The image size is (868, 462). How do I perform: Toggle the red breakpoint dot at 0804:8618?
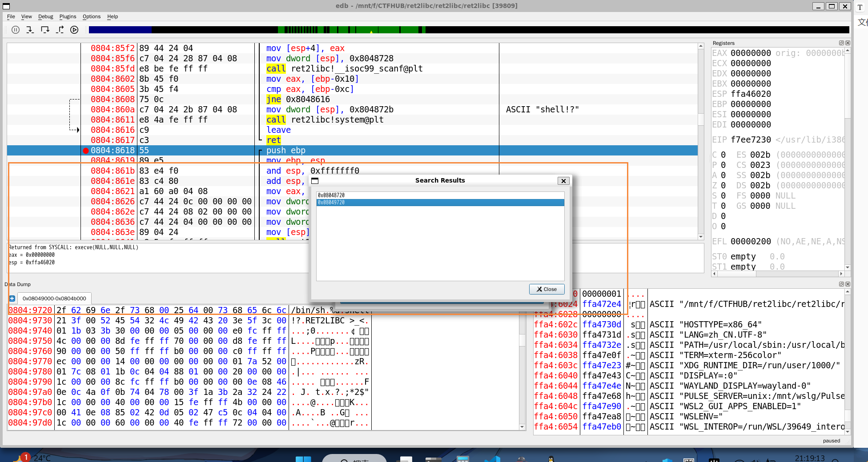point(86,151)
